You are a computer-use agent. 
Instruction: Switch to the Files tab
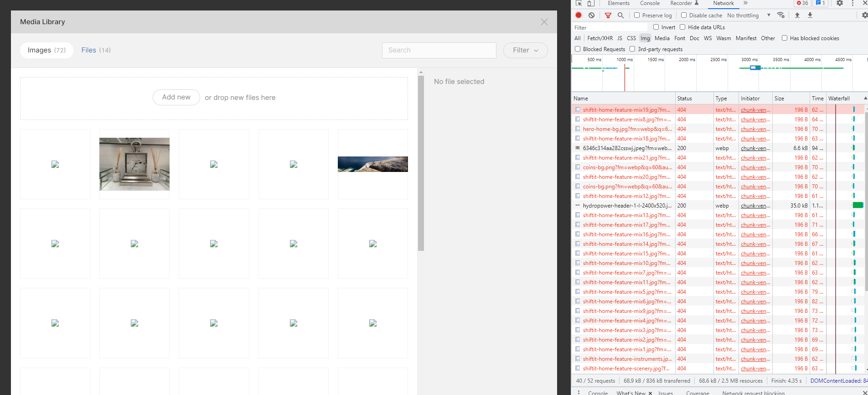(96, 50)
